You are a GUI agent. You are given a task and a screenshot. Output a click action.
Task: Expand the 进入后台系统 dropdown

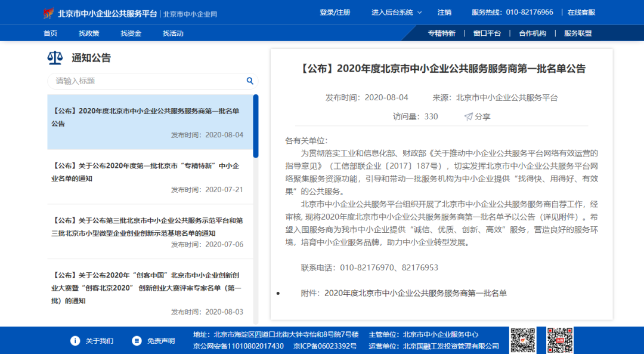click(x=392, y=11)
